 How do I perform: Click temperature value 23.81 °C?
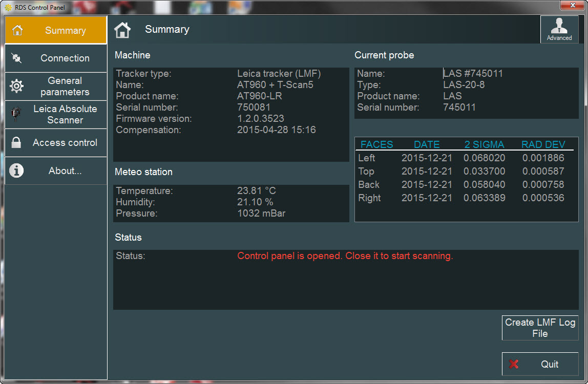256,190
